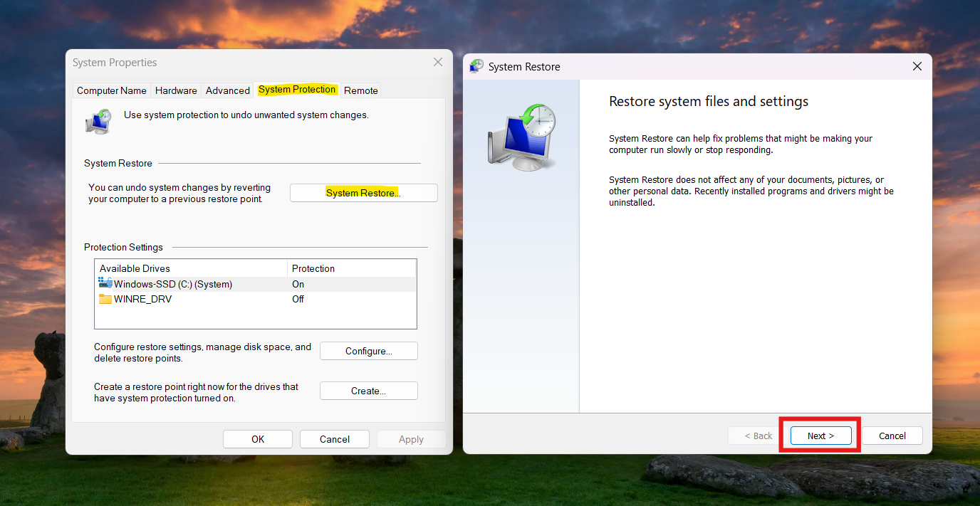Image resolution: width=980 pixels, height=506 pixels.
Task: Cancel the System Restore wizard
Action: [x=892, y=436]
